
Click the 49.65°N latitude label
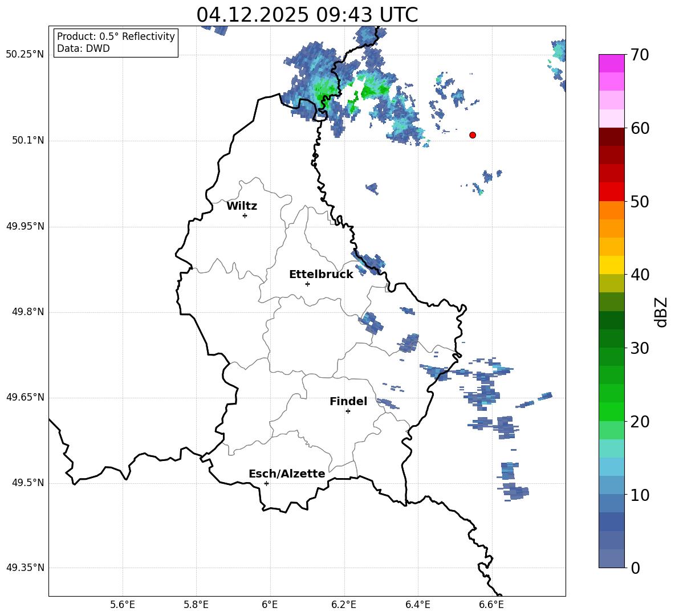pos(25,397)
